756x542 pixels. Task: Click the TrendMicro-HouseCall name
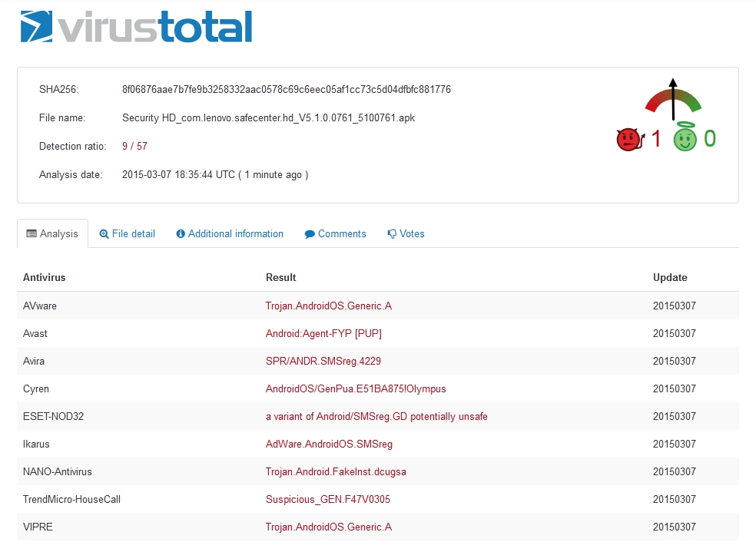71,500
